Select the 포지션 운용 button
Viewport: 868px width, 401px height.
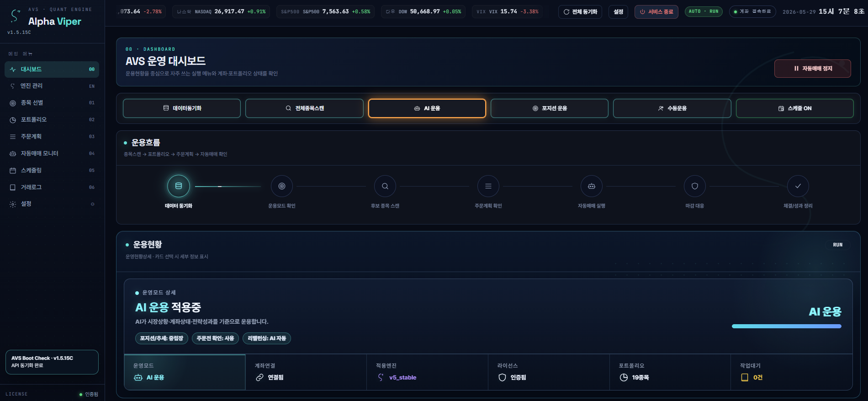tap(550, 108)
